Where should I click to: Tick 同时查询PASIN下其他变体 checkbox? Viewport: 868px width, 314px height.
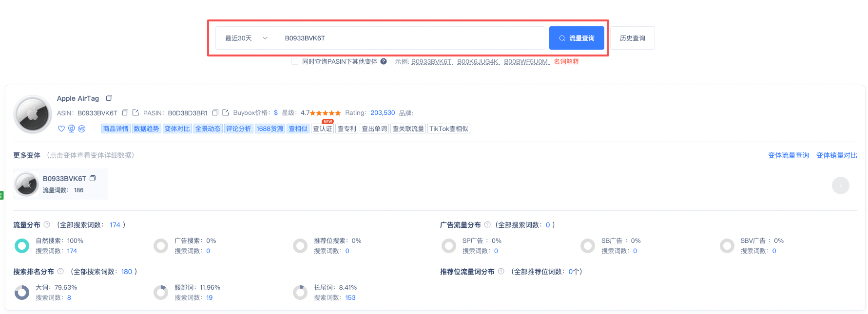coord(295,61)
